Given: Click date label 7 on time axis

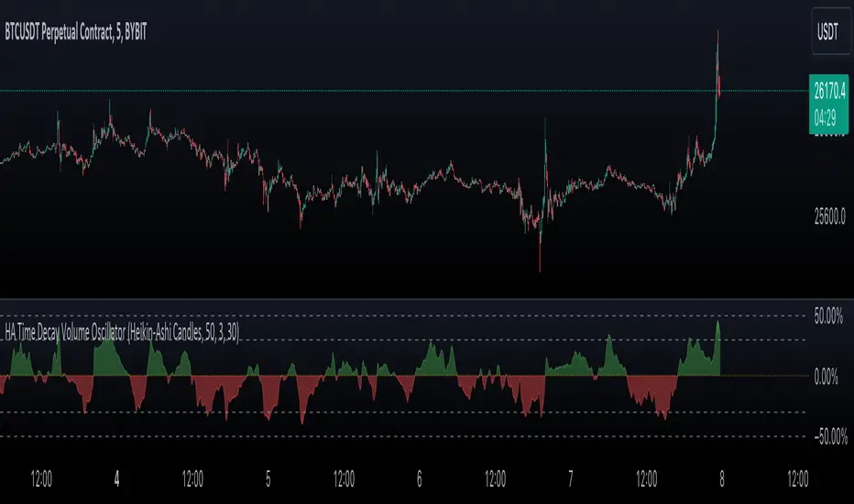Looking at the screenshot, I should coord(570,479).
